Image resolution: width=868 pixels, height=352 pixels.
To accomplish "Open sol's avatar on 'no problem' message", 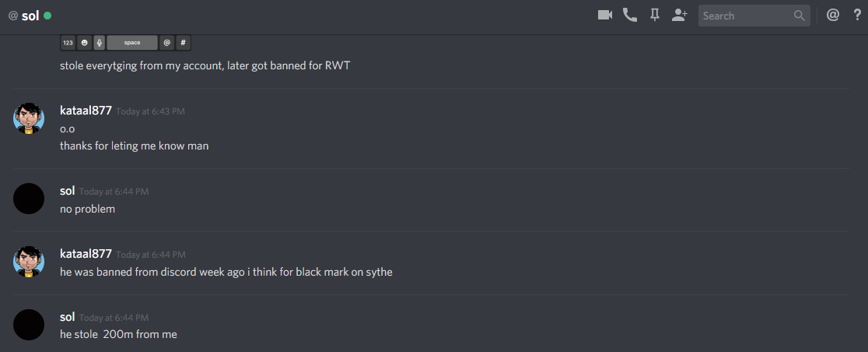I will click(29, 199).
